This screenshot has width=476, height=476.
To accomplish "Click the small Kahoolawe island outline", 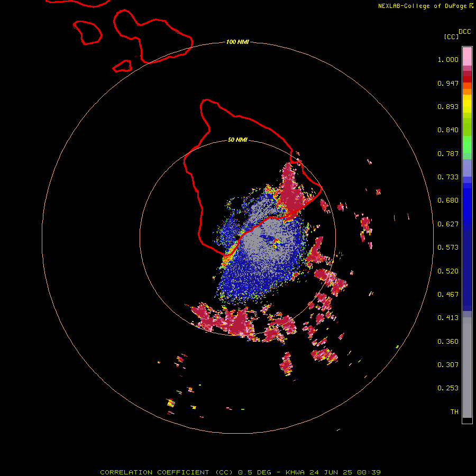I will [x=122, y=66].
